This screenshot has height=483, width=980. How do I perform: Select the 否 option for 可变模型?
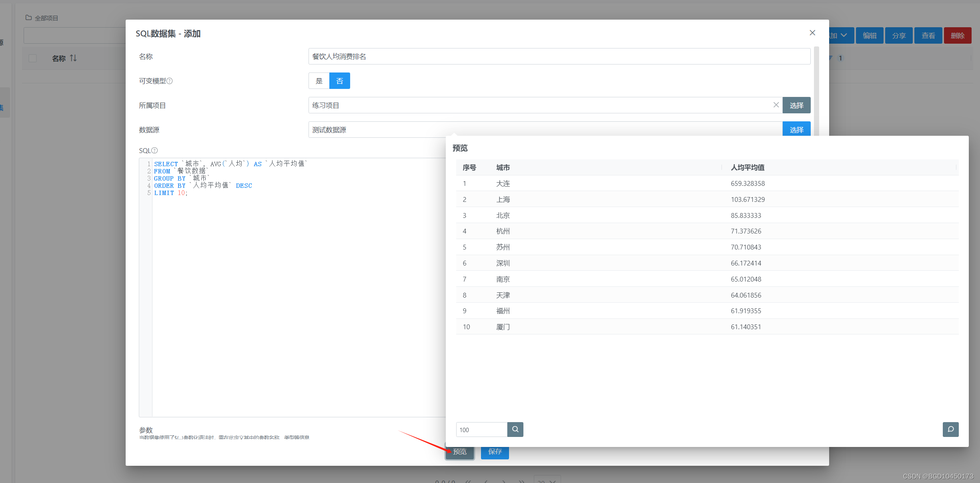tap(339, 80)
